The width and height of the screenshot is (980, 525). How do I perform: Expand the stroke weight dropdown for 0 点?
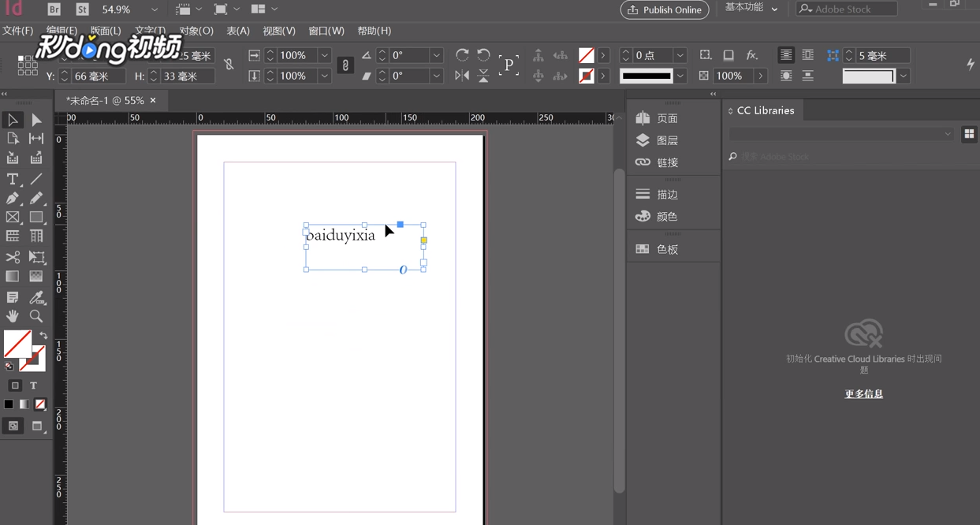(680, 55)
